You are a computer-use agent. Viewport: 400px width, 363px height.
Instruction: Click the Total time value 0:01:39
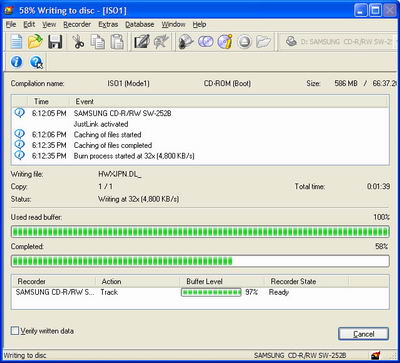[378, 187]
